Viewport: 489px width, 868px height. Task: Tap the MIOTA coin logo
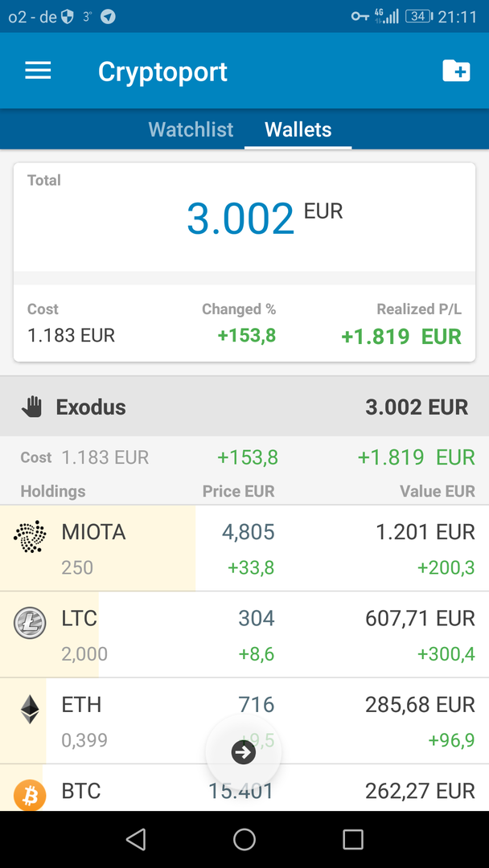click(31, 537)
